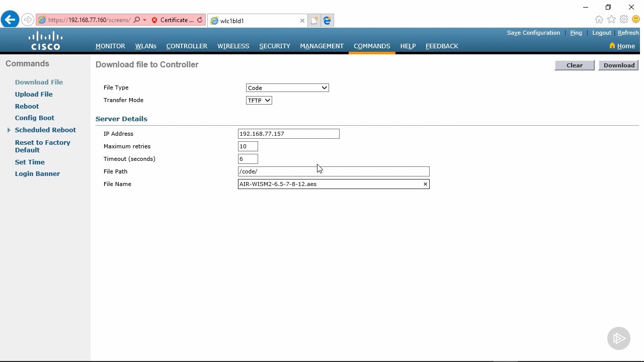
Task: Go back using the browser back arrow
Action: point(10,20)
